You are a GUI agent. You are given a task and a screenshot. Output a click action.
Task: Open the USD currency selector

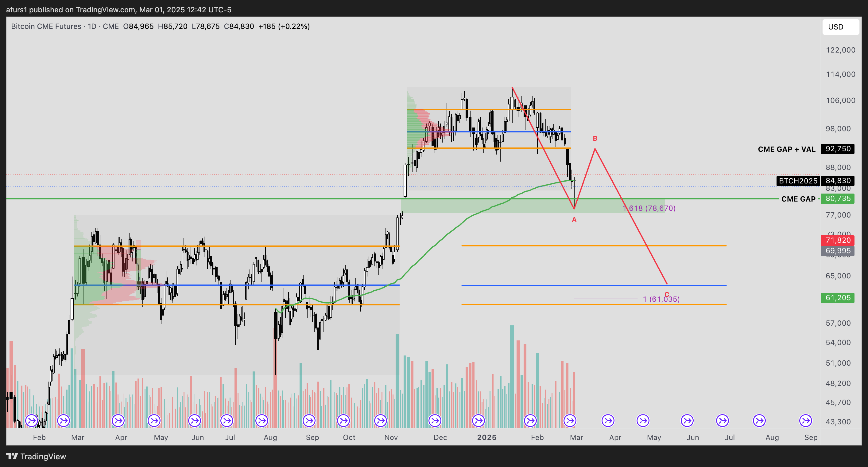point(841,27)
